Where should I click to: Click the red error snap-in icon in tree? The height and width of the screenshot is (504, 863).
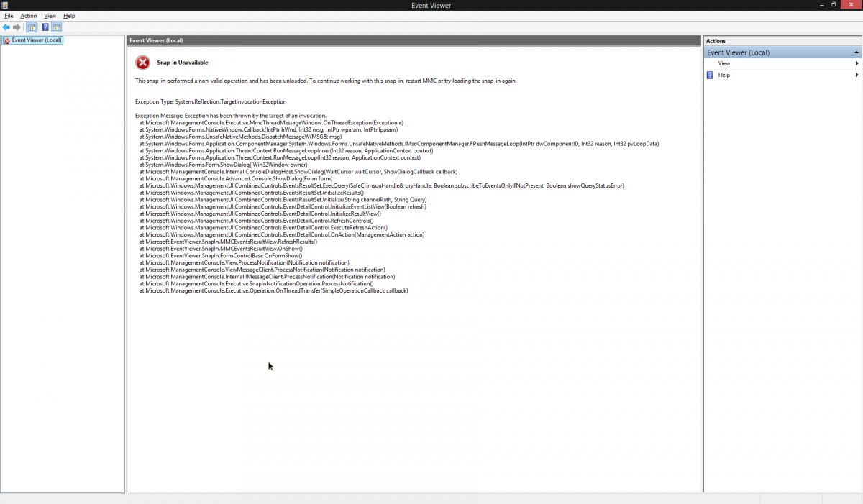click(6, 40)
